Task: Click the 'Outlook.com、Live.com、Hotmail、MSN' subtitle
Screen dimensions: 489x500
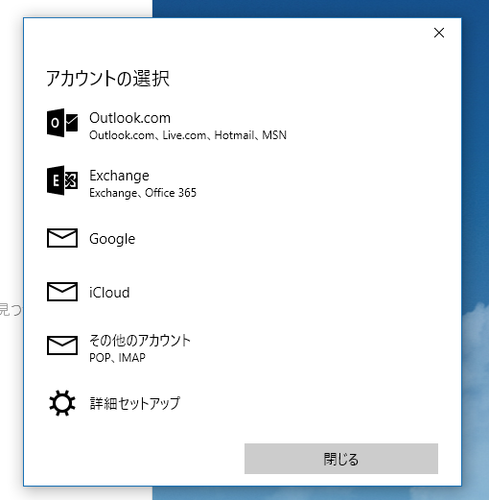Action: click(188, 135)
